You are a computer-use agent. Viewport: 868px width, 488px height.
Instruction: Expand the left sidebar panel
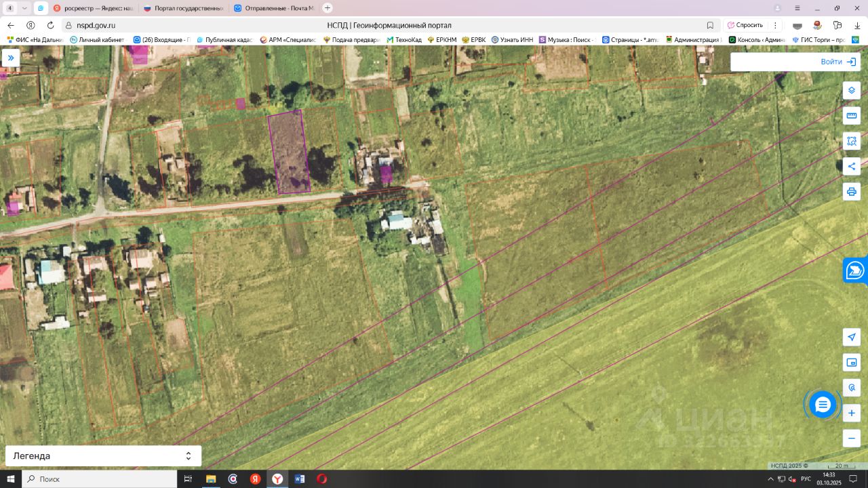tap(11, 58)
